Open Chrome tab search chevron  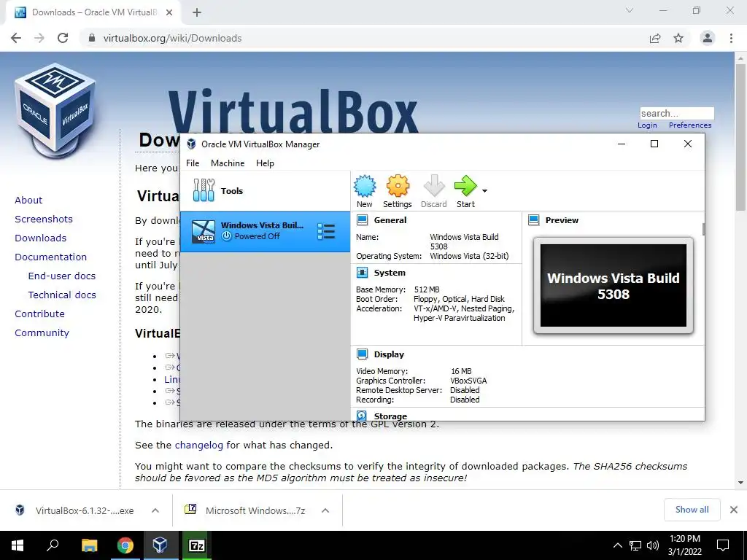[630, 10]
